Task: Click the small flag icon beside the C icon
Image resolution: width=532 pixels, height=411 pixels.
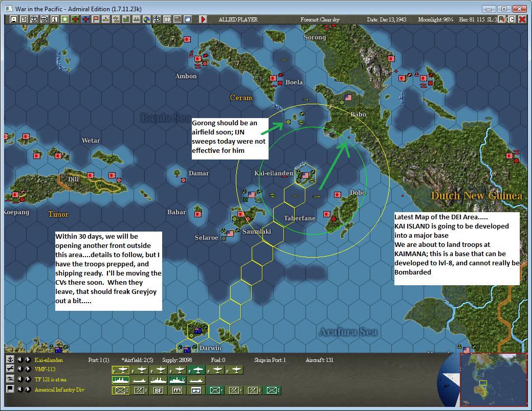Action: 502,19
